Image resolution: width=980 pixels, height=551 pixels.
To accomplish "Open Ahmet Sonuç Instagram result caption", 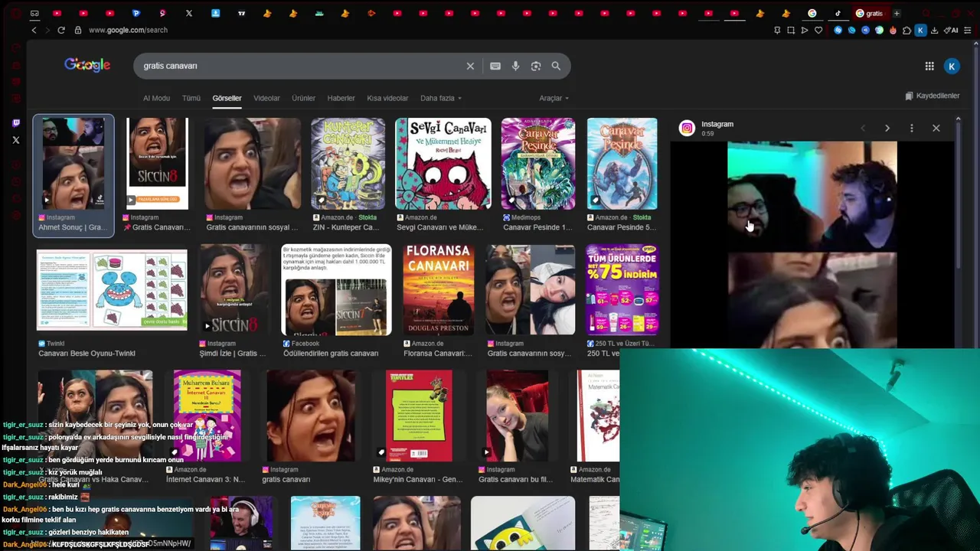I will pos(72,227).
